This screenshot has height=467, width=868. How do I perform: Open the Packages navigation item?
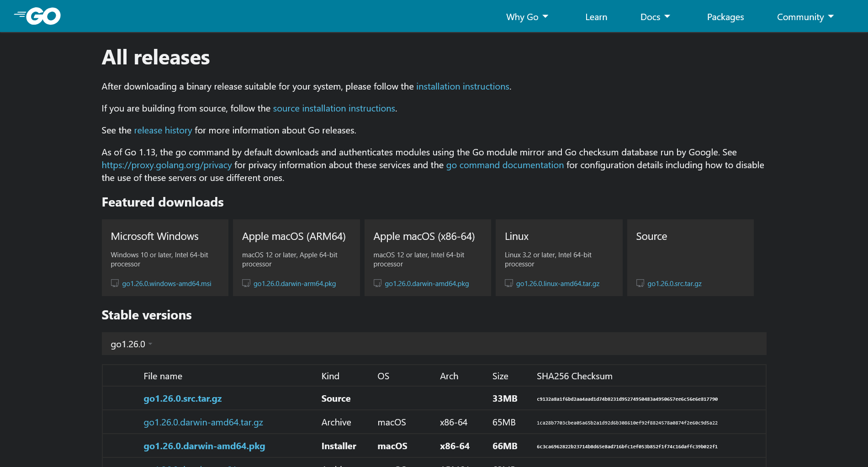pyautogui.click(x=725, y=17)
